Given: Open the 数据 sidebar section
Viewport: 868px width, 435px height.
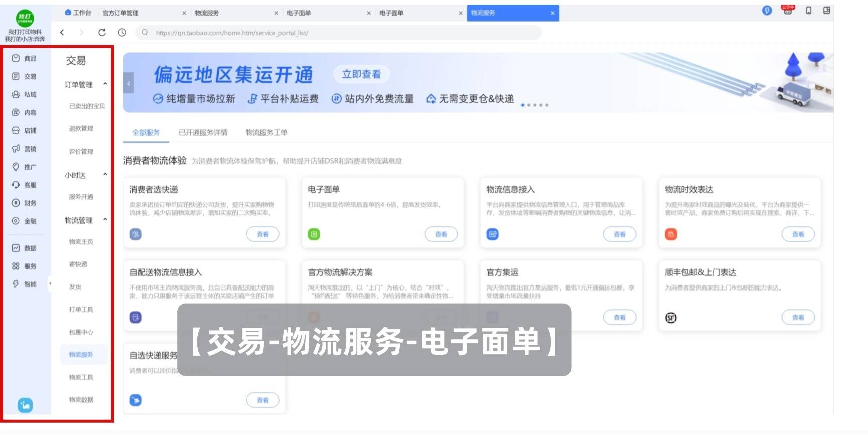Looking at the screenshot, I should coord(24,248).
